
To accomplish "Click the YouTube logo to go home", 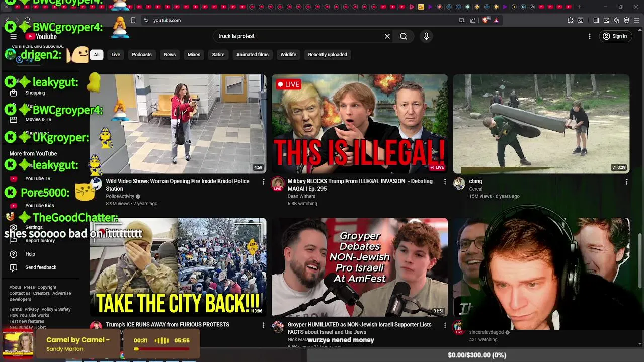I will click(41, 36).
